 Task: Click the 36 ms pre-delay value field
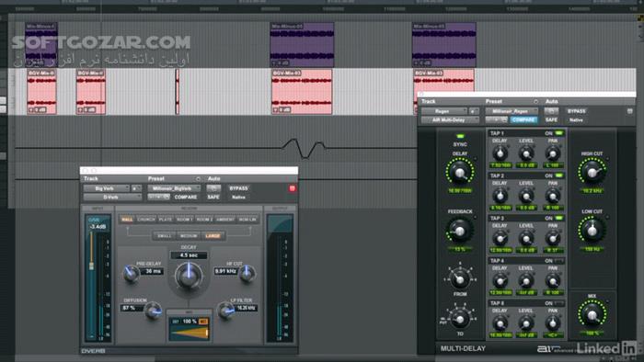point(153,271)
